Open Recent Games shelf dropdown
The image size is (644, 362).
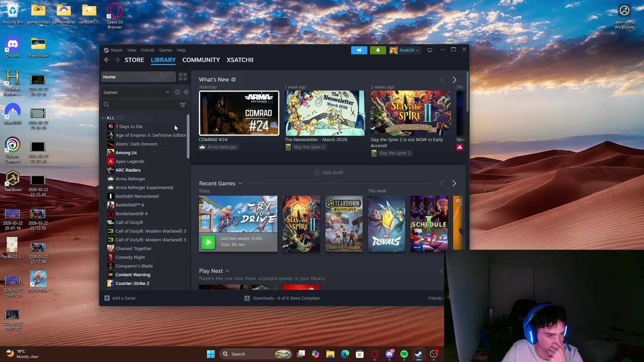pos(240,184)
